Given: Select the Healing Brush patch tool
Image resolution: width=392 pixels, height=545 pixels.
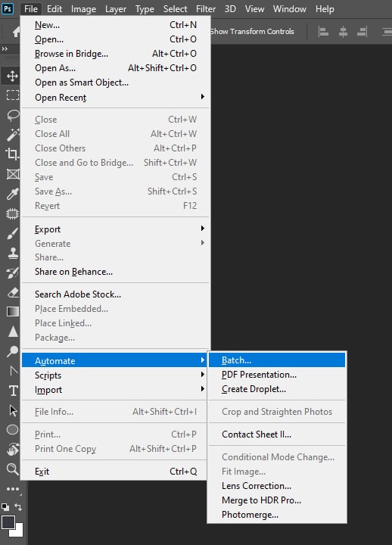Looking at the screenshot, I should coord(13,213).
